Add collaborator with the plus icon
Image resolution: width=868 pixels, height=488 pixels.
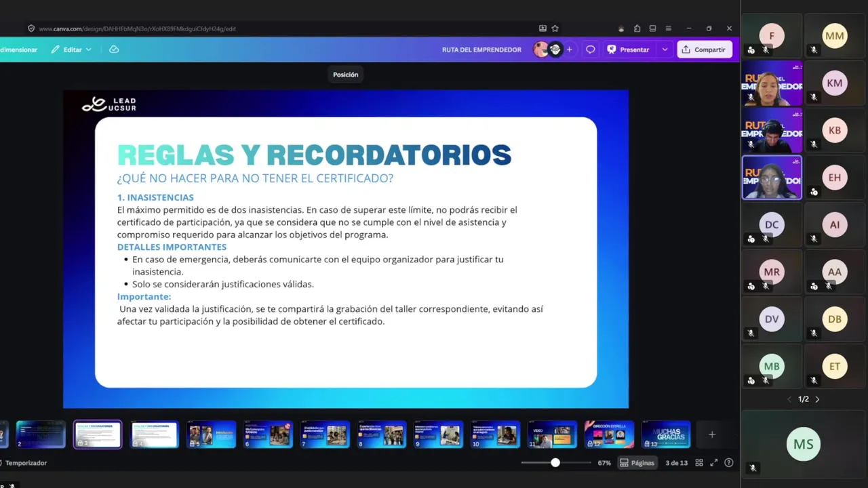pyautogui.click(x=569, y=49)
